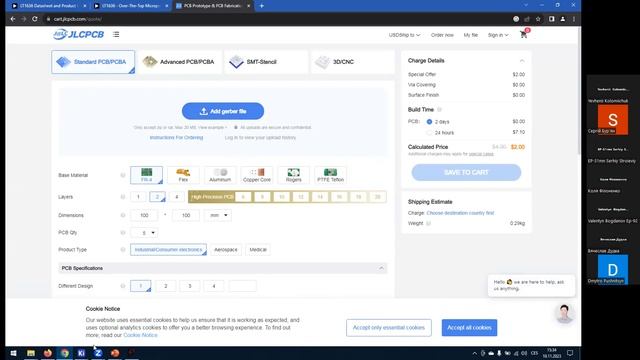Screen dimensions: 640x360
Task: Click the Dimensions help icon
Action: click(x=123, y=215)
